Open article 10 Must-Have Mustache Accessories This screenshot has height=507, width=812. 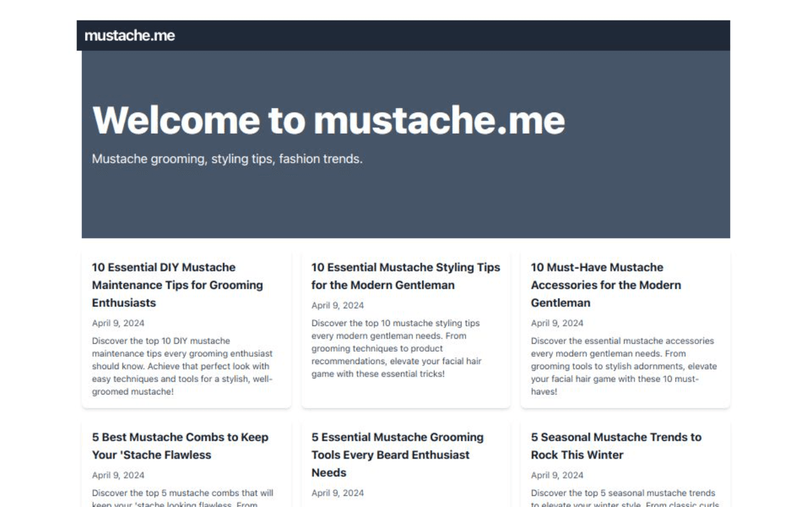pyautogui.click(x=606, y=285)
